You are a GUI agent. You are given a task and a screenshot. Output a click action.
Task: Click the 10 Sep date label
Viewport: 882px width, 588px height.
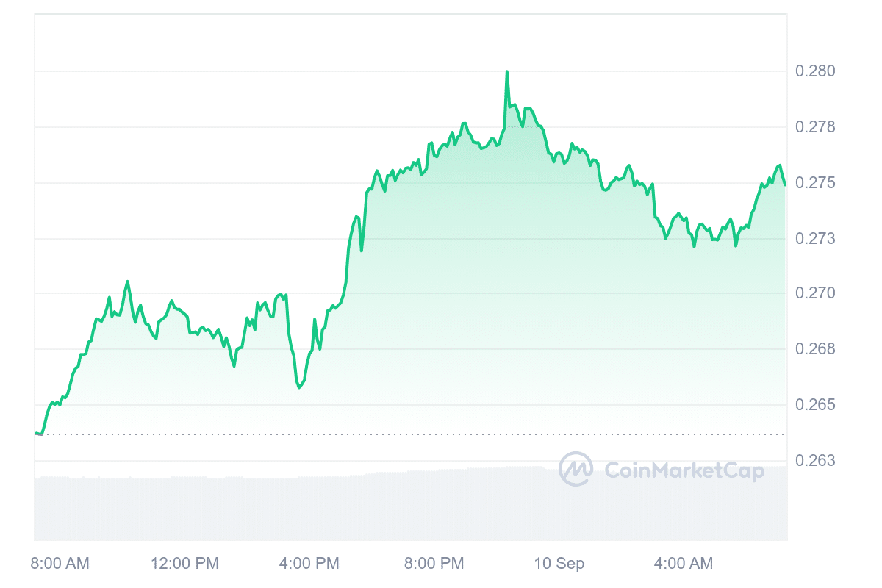tap(559, 564)
